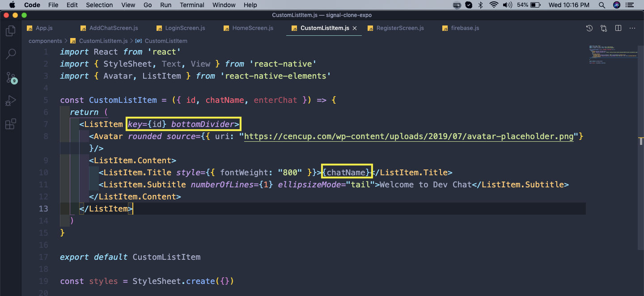The image size is (644, 296).
Task: Open the Explorer view in activity bar
Action: (x=10, y=31)
